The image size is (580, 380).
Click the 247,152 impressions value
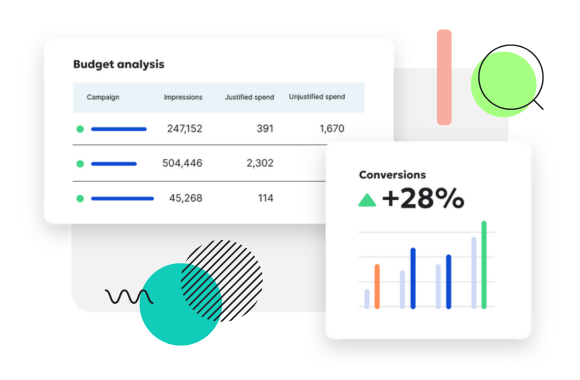tap(185, 128)
